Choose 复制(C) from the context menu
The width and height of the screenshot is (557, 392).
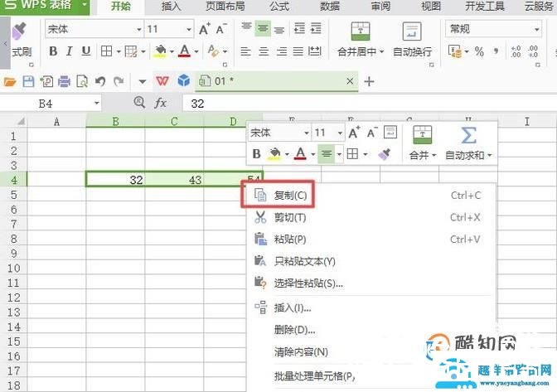(x=370, y=195)
